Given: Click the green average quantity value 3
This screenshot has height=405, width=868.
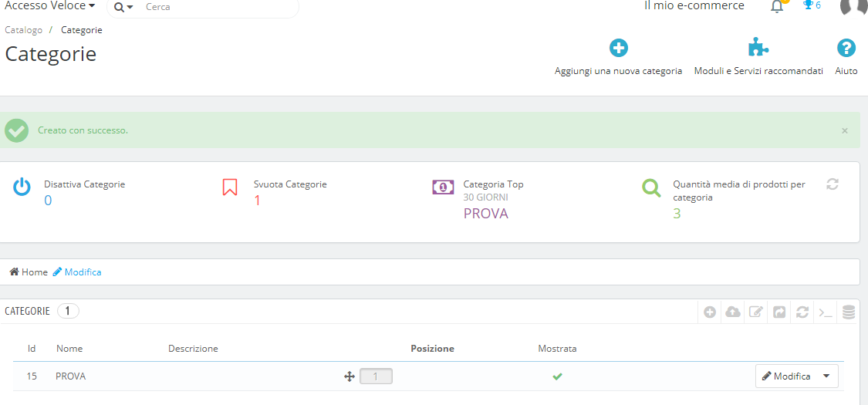Looking at the screenshot, I should point(677,214).
